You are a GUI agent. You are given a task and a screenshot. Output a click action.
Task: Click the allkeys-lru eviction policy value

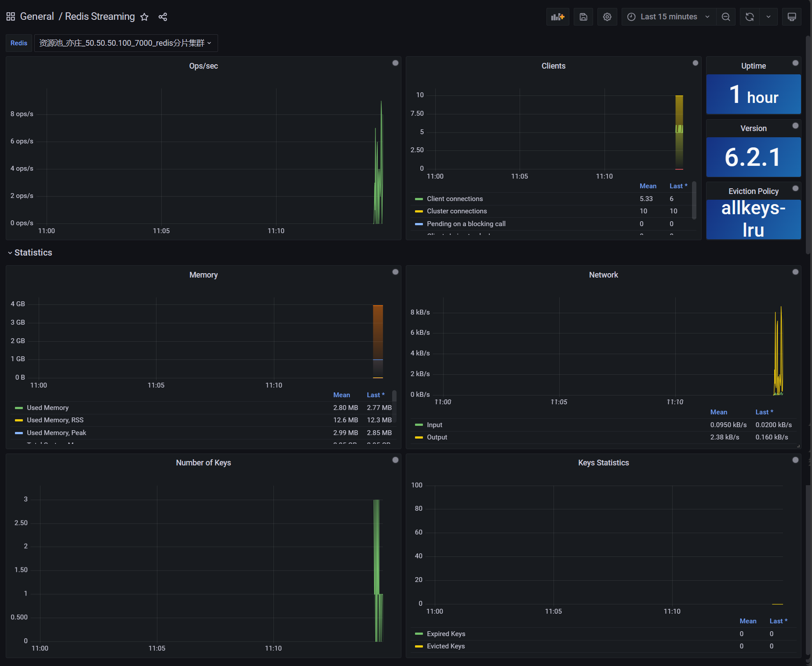coord(753,219)
